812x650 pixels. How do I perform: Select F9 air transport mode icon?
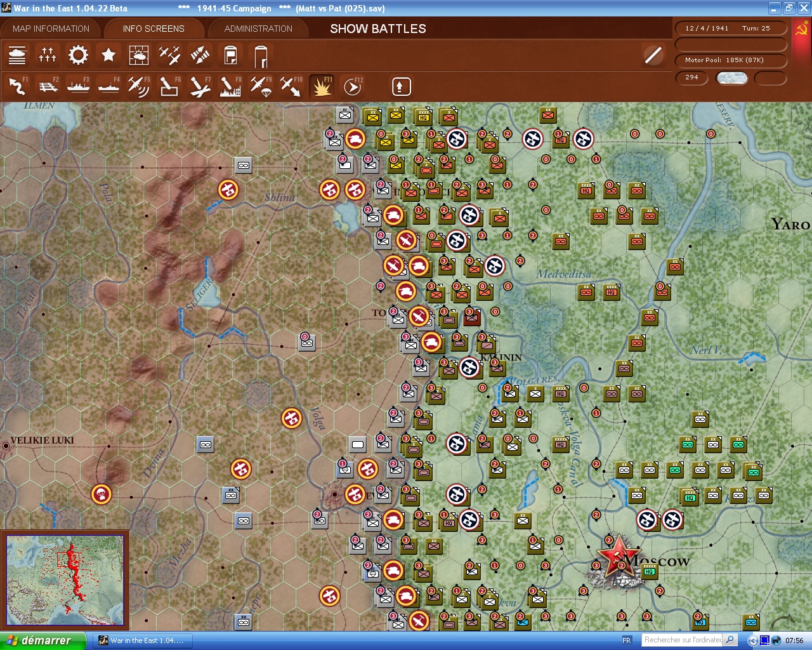tap(261, 86)
